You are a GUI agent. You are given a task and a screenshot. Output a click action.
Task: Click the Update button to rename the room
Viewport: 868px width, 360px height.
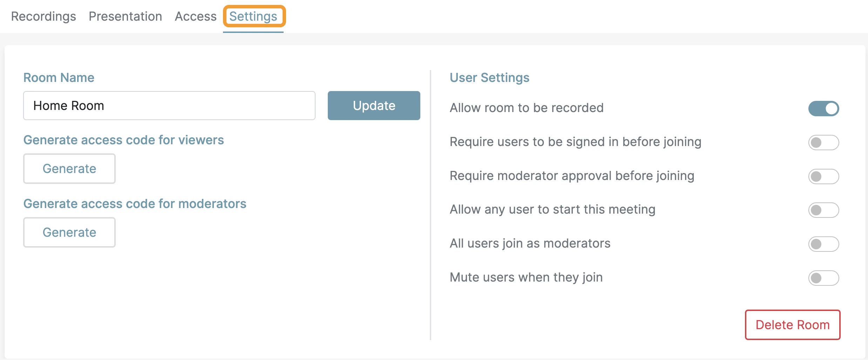[374, 105]
